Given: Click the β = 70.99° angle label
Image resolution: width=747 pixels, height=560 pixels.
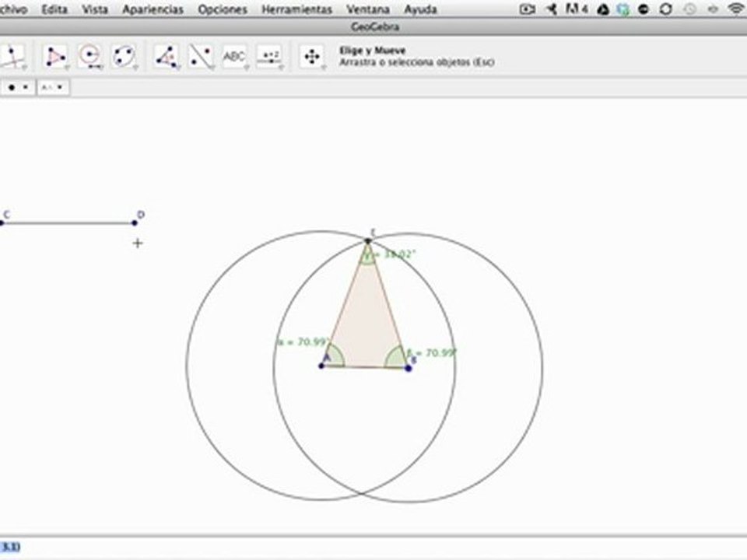Looking at the screenshot, I should coord(431,353).
